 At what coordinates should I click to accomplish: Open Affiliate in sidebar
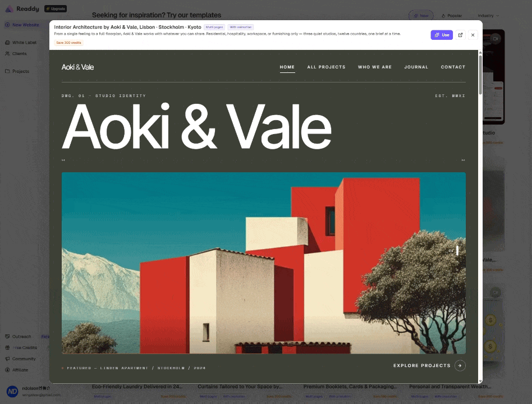[x=20, y=370]
